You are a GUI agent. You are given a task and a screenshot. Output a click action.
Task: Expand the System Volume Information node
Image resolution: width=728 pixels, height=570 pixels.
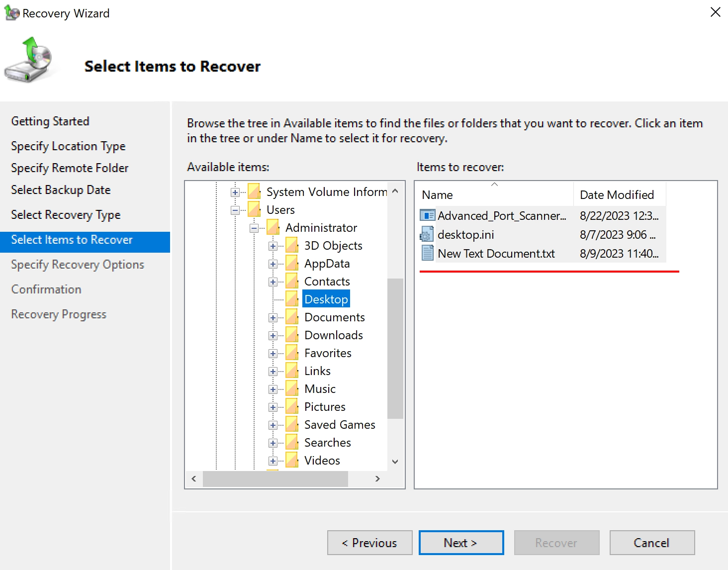click(x=235, y=192)
